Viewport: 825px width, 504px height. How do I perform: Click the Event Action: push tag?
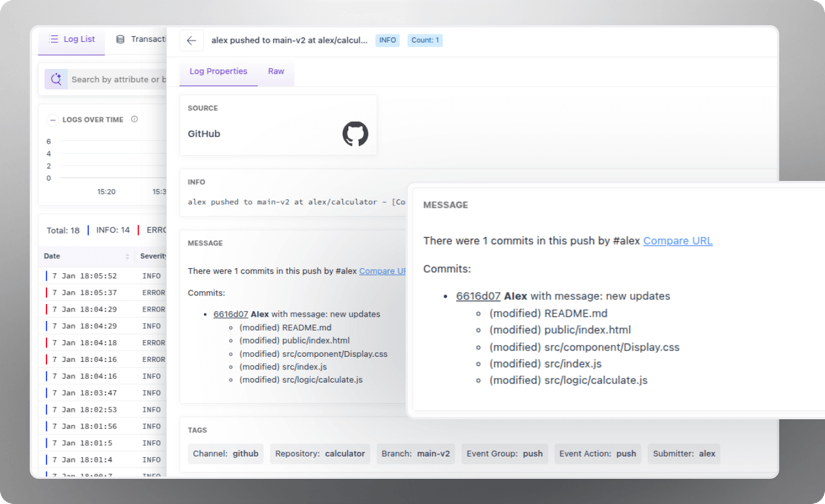598,454
